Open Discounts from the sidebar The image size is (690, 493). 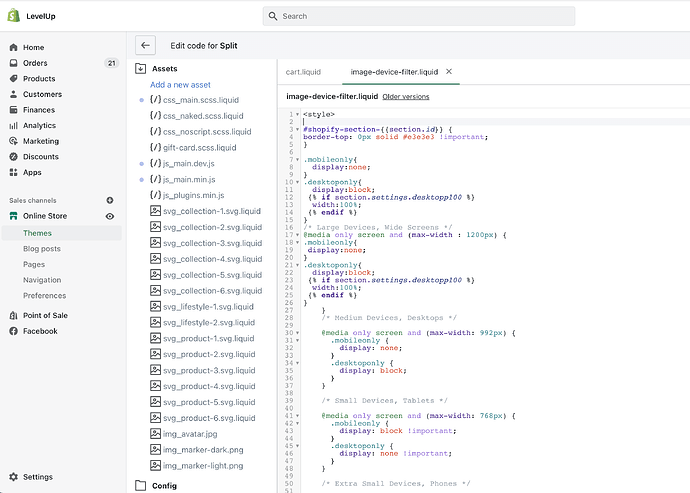[x=40, y=157]
